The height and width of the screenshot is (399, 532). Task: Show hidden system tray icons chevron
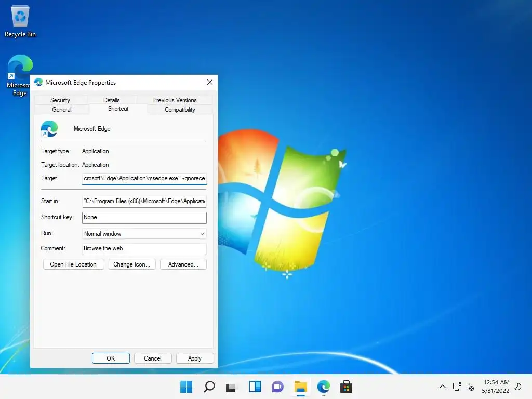[443, 387]
